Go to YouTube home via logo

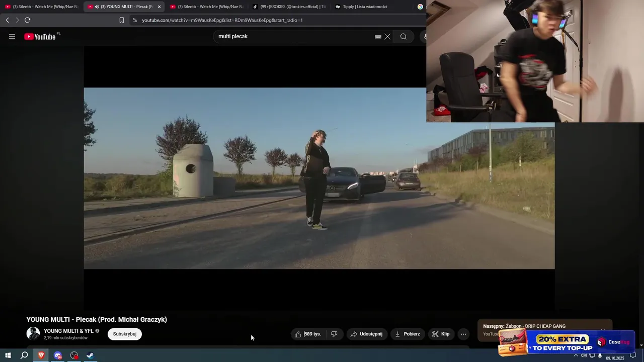click(x=40, y=36)
